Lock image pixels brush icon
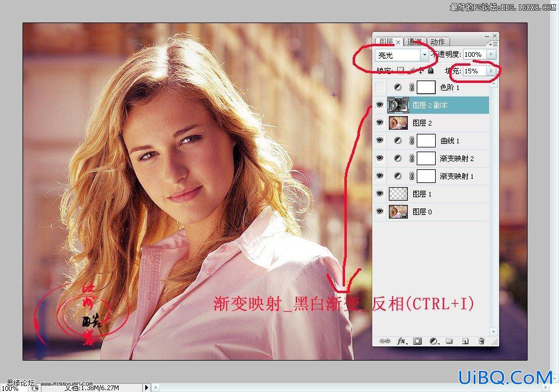 [412, 70]
